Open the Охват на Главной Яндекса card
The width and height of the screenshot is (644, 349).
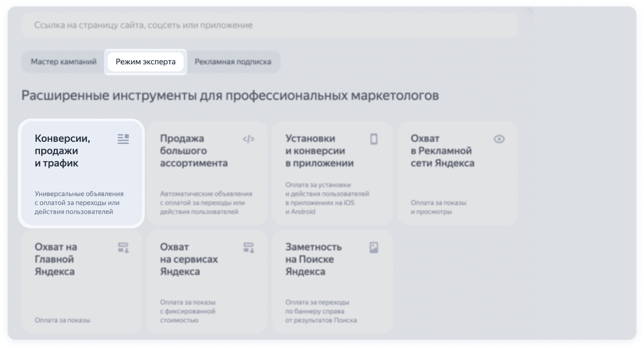82,282
